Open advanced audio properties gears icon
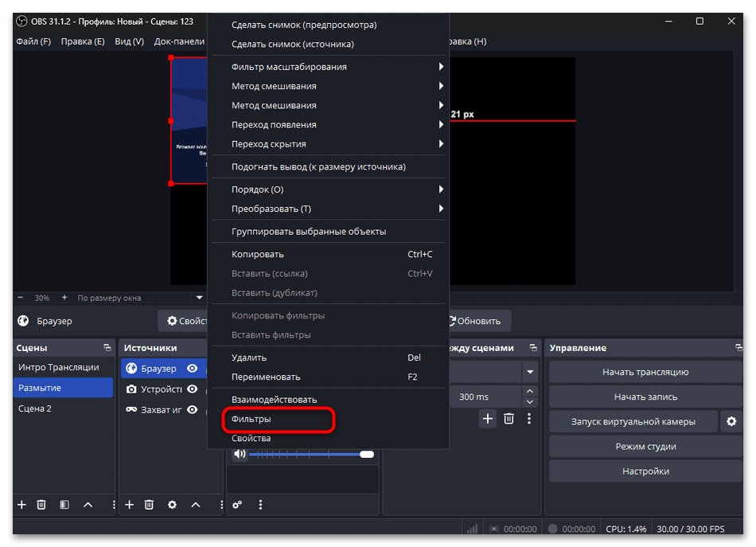The width and height of the screenshot is (756, 547). click(237, 505)
